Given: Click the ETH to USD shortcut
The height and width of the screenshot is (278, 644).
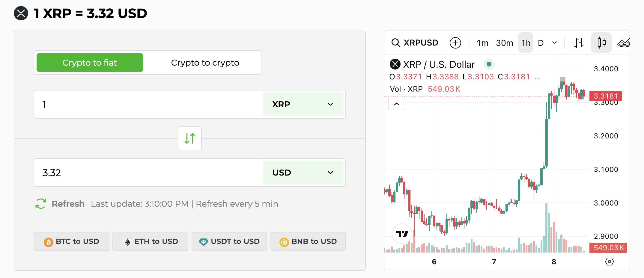Looking at the screenshot, I should [150, 241].
